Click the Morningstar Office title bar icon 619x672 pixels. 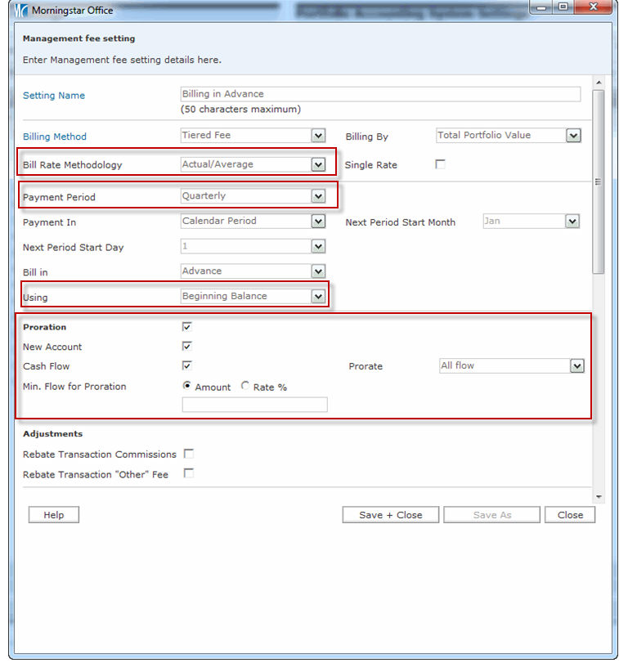pos(21,11)
